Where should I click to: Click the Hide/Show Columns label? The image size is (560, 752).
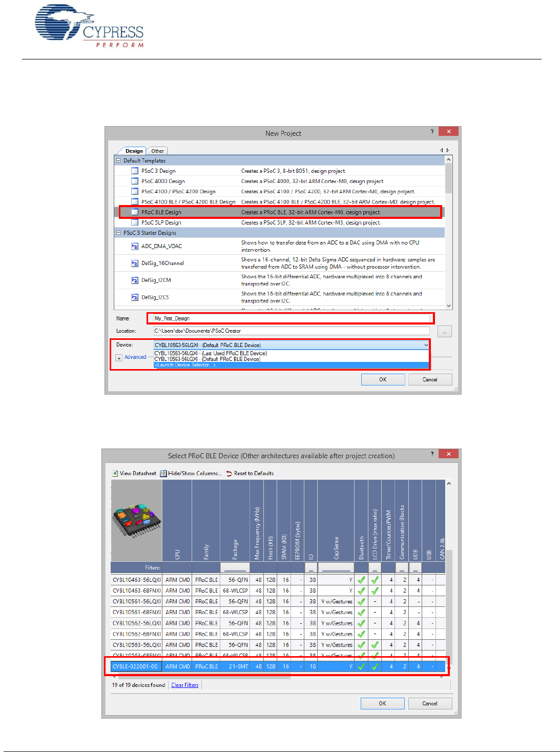[x=195, y=473]
